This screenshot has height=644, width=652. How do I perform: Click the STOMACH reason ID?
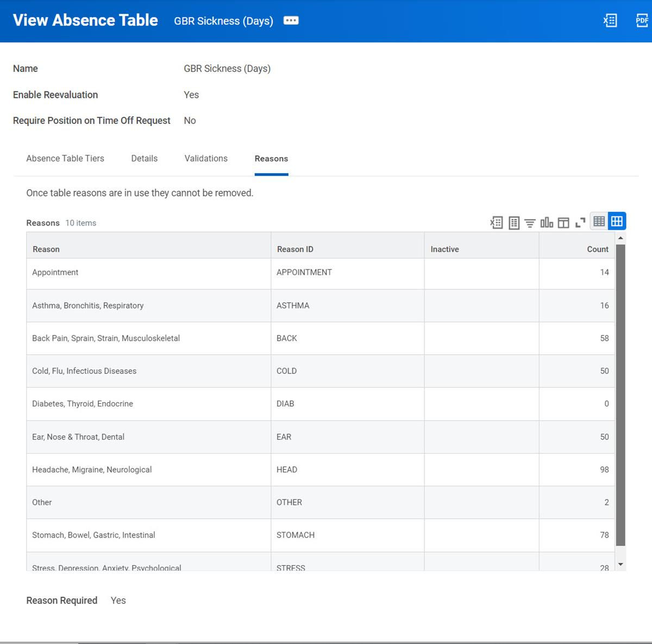(x=296, y=535)
